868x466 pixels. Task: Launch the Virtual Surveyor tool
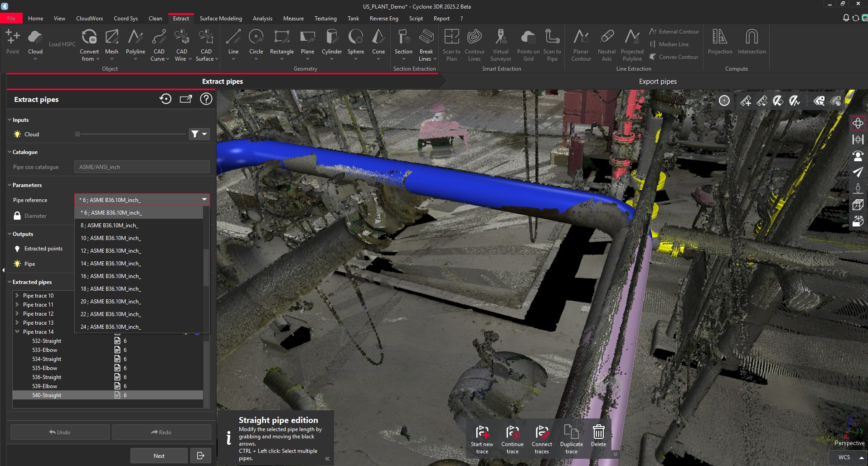[x=501, y=44]
